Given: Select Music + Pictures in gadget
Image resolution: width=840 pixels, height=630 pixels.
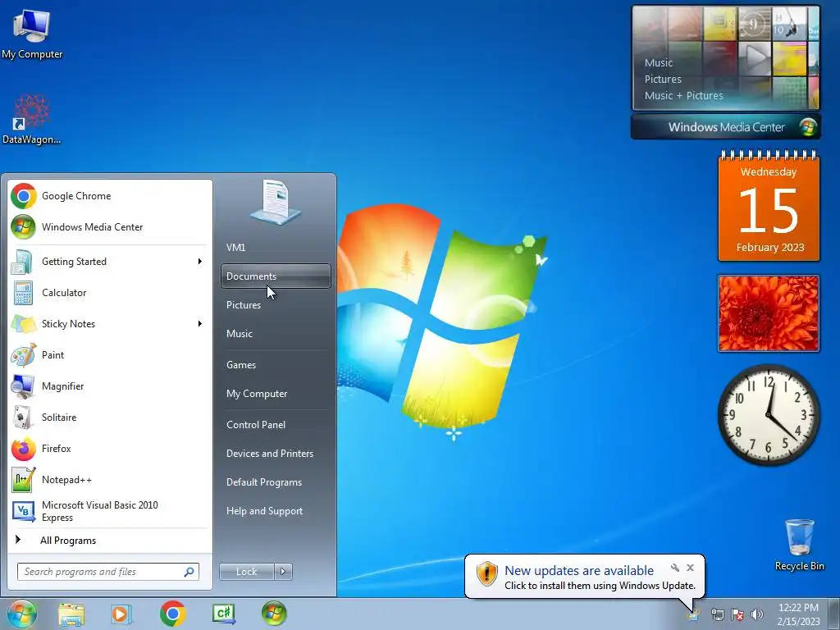Looking at the screenshot, I should click(x=683, y=96).
